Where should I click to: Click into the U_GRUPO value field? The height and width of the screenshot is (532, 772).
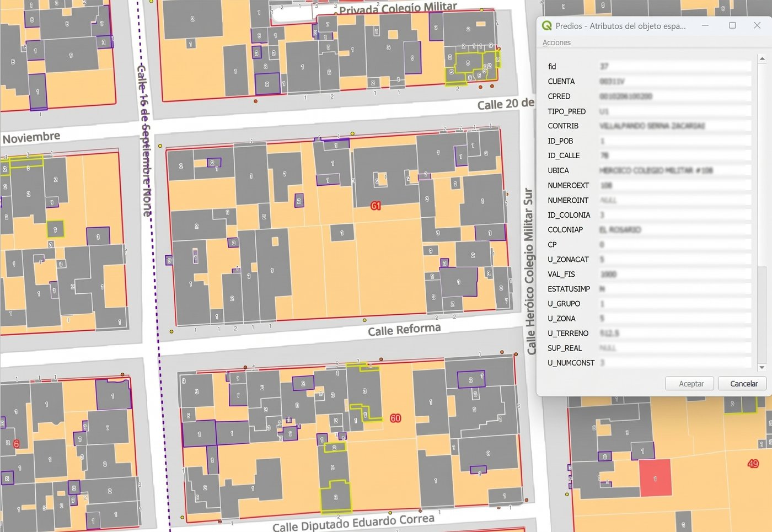coord(675,304)
